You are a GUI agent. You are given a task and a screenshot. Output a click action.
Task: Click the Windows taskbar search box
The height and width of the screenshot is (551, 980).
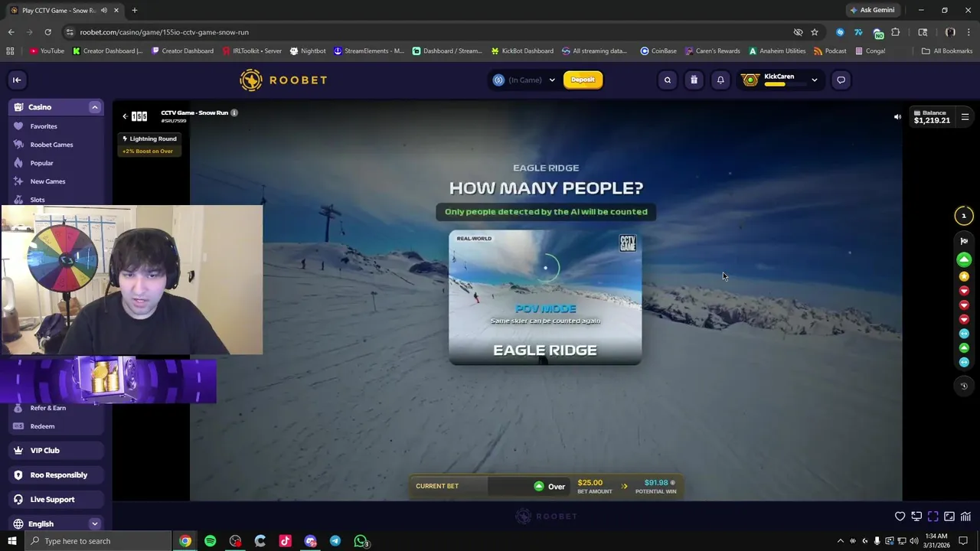(x=98, y=541)
